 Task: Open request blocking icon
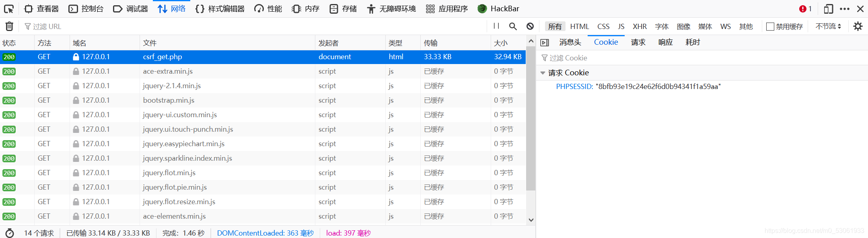pyautogui.click(x=530, y=26)
